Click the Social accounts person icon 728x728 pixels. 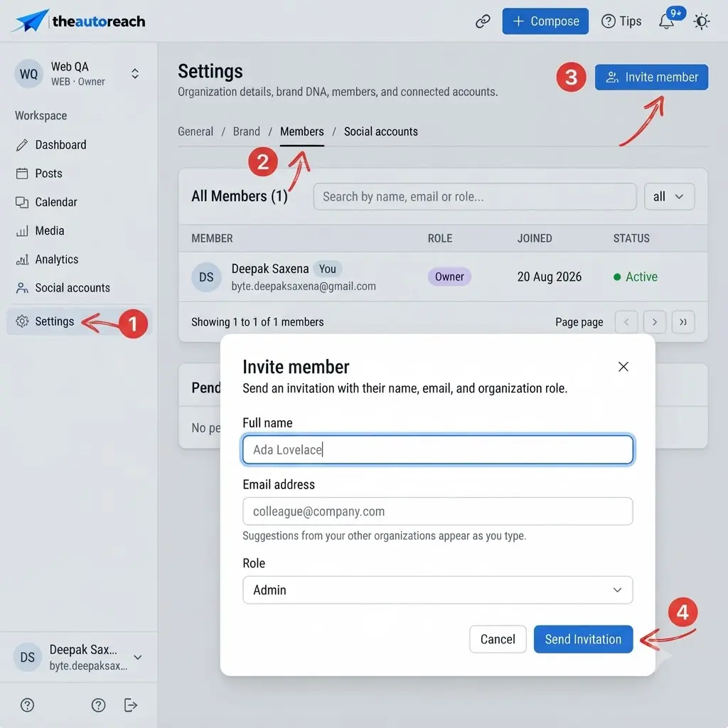click(22, 288)
